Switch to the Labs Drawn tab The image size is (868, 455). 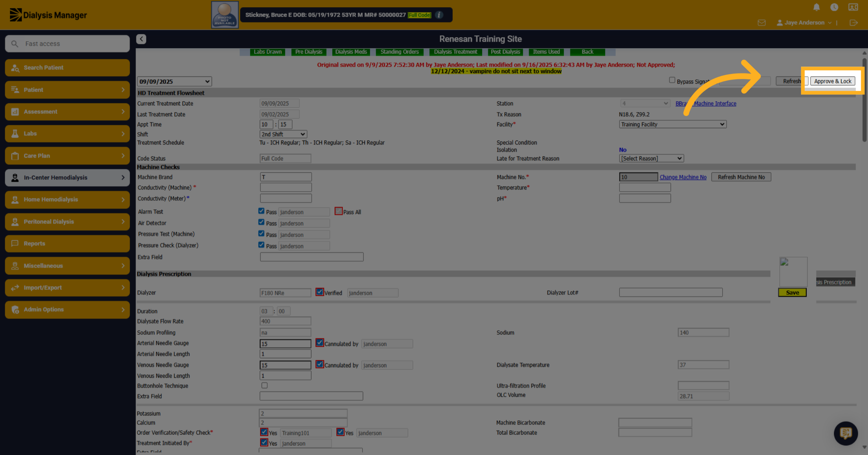coord(268,52)
